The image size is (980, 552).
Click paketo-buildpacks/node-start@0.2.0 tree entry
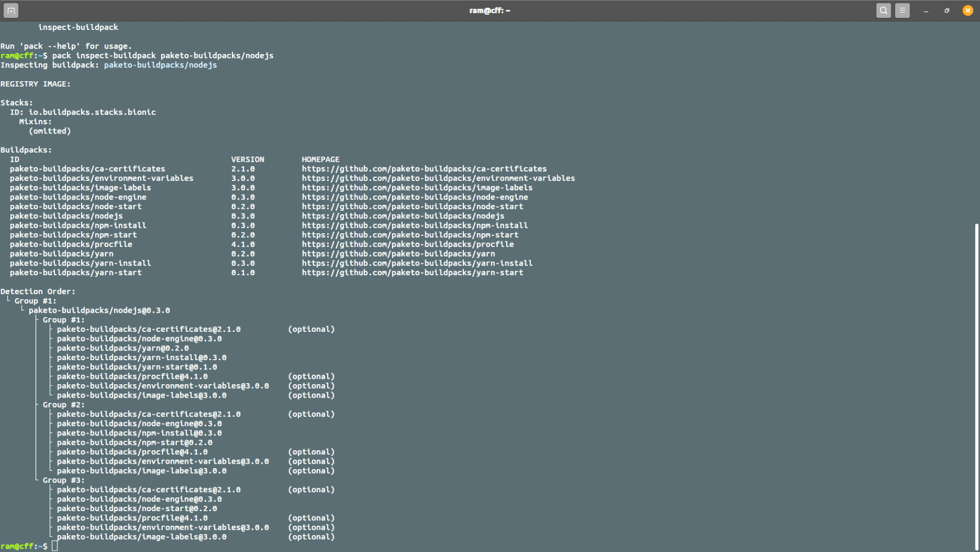137,508
